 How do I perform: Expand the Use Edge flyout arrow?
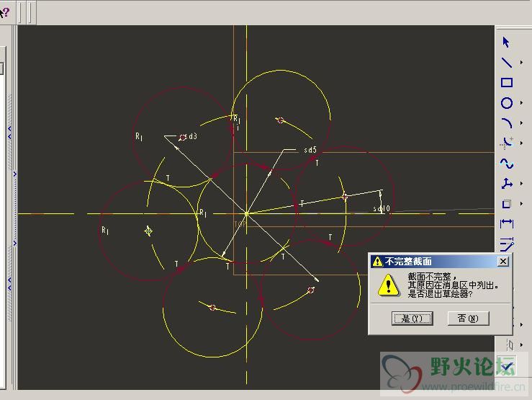point(521,204)
